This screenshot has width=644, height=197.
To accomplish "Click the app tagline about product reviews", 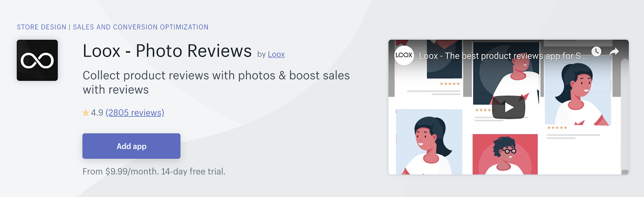I will (216, 82).
